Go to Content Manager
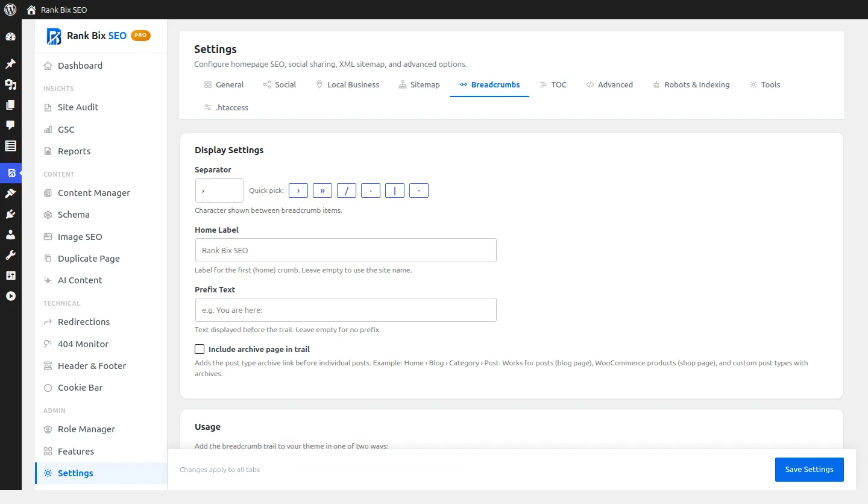This screenshot has height=504, width=868. [101, 193]
